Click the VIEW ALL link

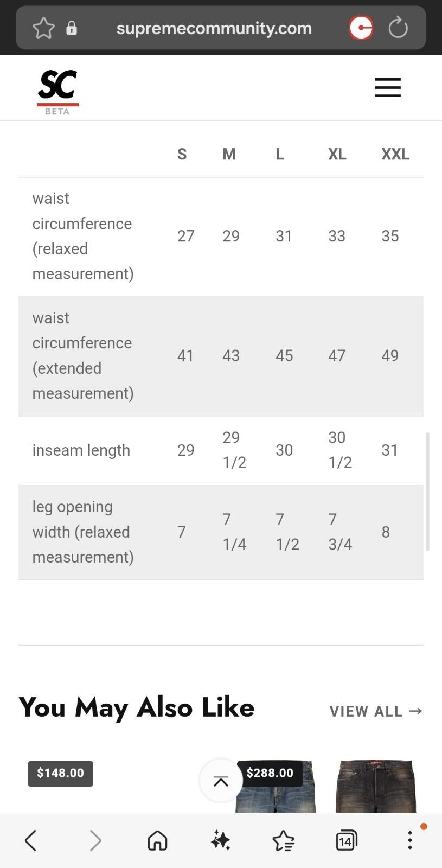click(x=376, y=711)
